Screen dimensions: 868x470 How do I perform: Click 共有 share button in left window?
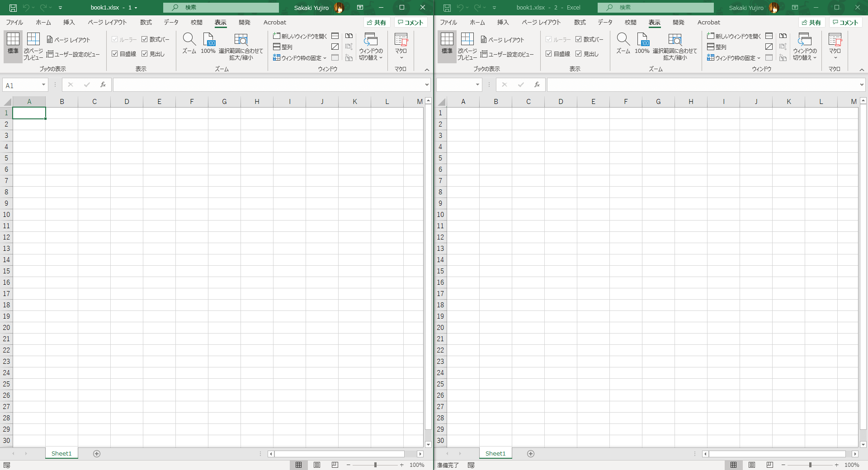(x=377, y=22)
